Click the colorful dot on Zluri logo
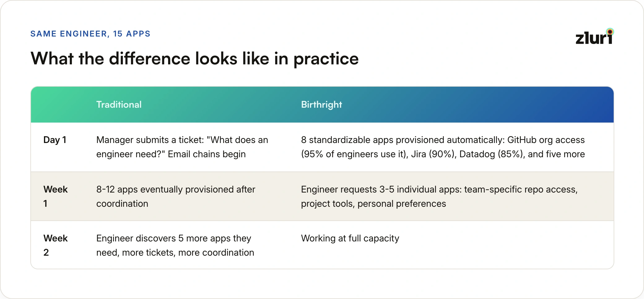Viewport: 644px width, 299px height. tap(610, 32)
